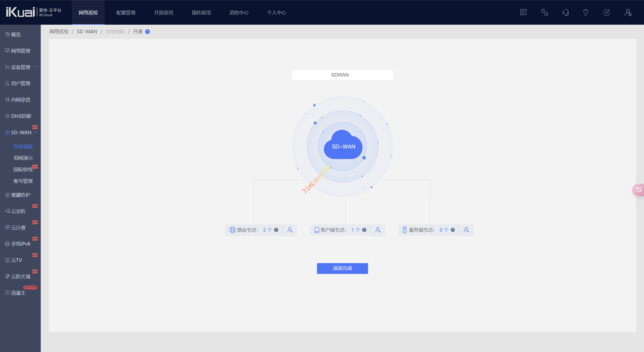
Task: Expand the 设备管理 sidebar menu
Action: (21, 67)
